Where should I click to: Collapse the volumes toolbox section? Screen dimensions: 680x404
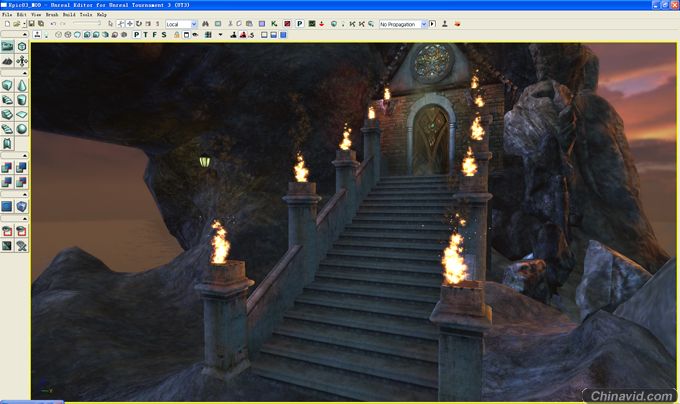point(25,194)
